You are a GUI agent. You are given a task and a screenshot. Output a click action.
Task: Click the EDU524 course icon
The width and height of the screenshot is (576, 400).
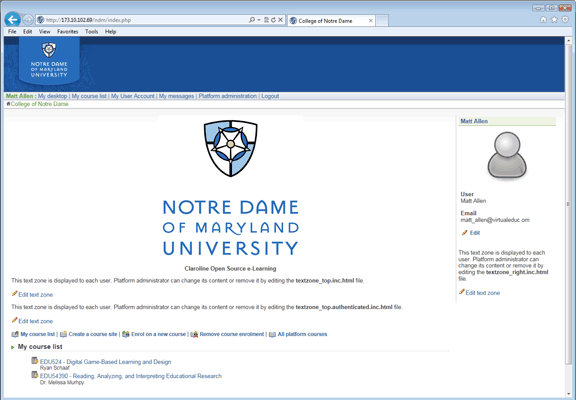(x=35, y=361)
